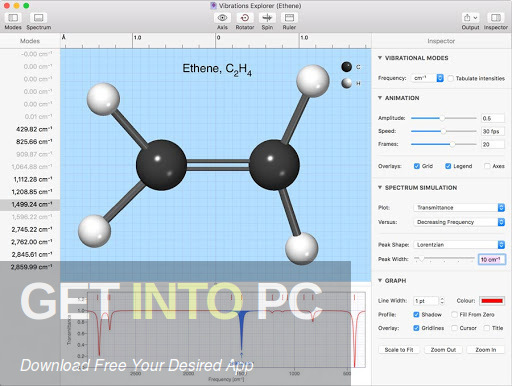Click the Axis eye toolbar icon
This screenshot has width=512, height=386.
(x=222, y=18)
